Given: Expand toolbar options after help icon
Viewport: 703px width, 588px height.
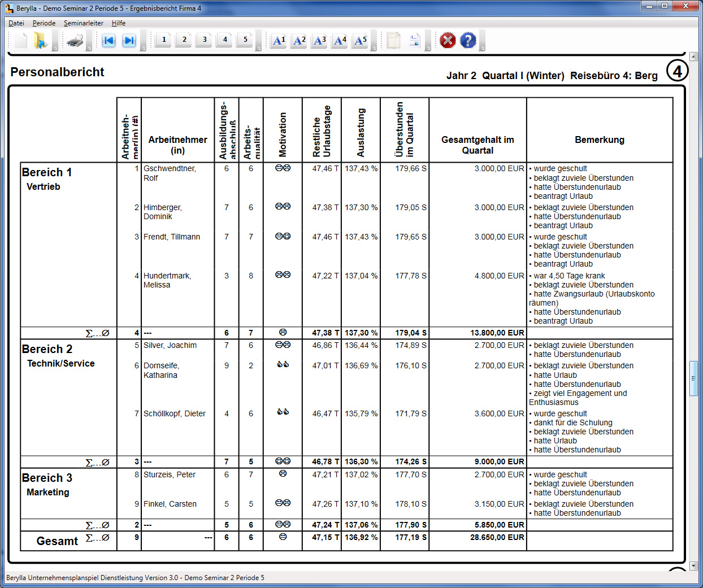Looking at the screenshot, I should pyautogui.click(x=483, y=41).
